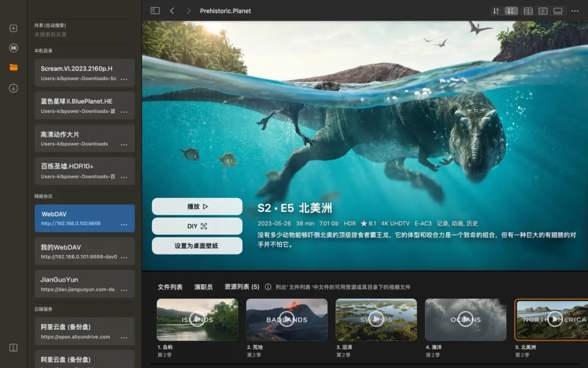
Task: Select WebDAV 192.168.0.102:6666 source
Action: pos(84,218)
